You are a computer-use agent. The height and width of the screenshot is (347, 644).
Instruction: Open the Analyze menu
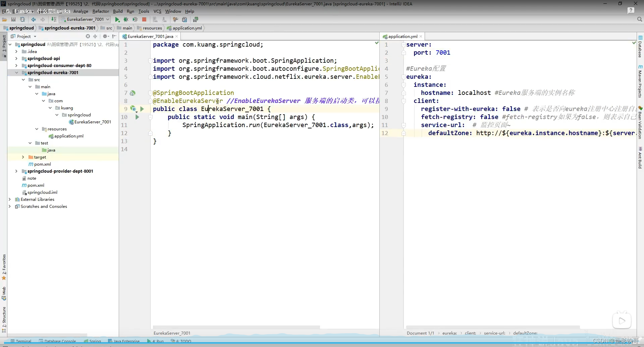tap(81, 11)
